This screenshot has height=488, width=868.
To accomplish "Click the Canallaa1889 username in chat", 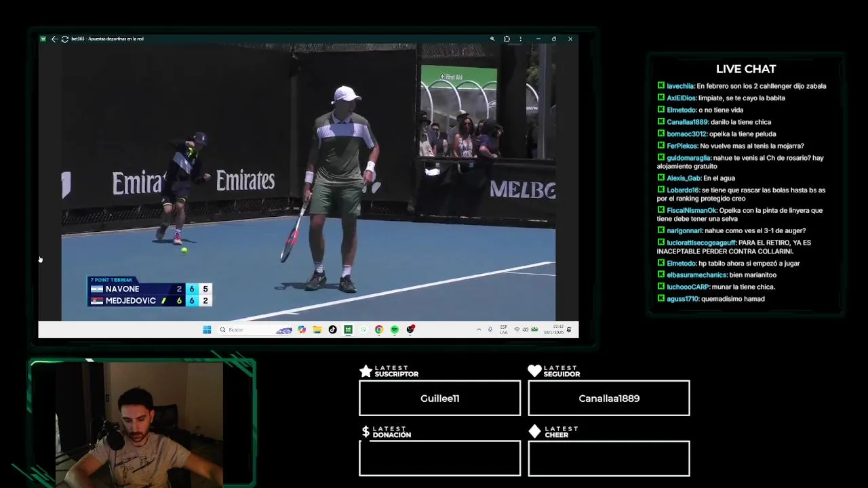I will click(x=687, y=122).
